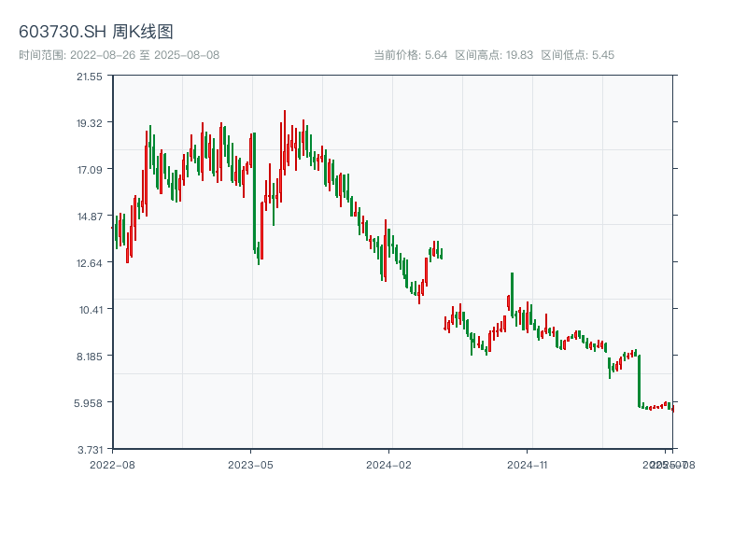Click the period low label 区间低点: 5.45

click(577, 55)
